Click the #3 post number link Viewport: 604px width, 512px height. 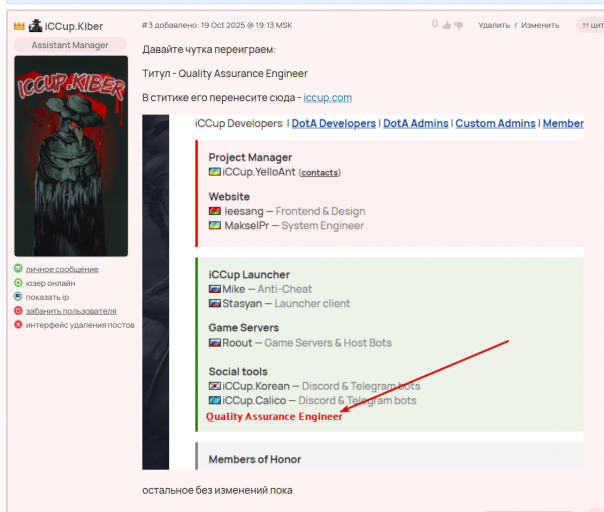147,25
